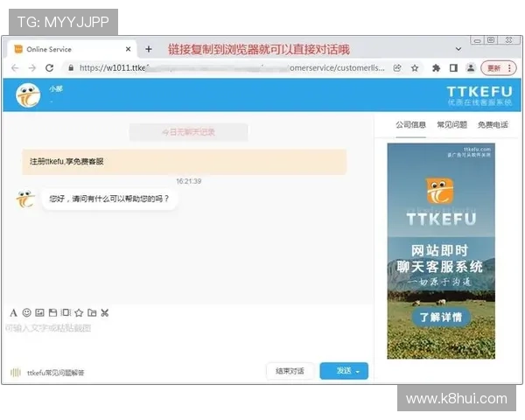Click the send image icon
Image resolution: width=525 pixels, height=420 pixels.
click(x=39, y=313)
